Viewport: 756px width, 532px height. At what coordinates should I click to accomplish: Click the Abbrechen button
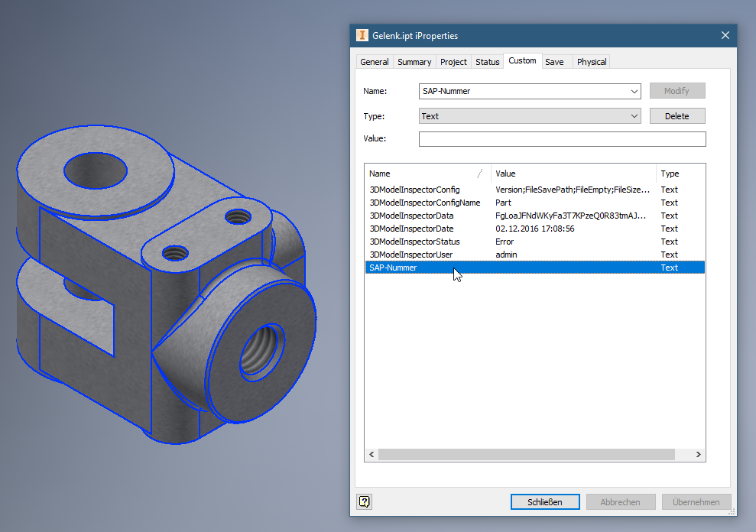pyautogui.click(x=621, y=501)
